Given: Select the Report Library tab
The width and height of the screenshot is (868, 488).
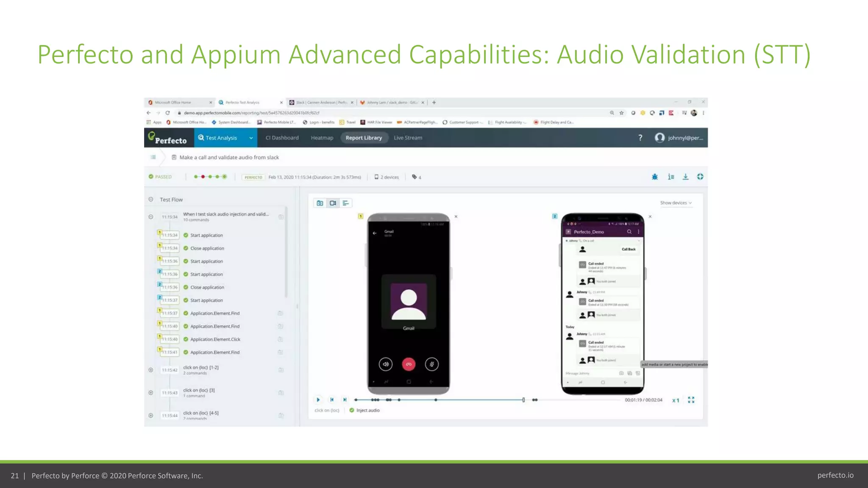Looking at the screenshot, I should (364, 138).
